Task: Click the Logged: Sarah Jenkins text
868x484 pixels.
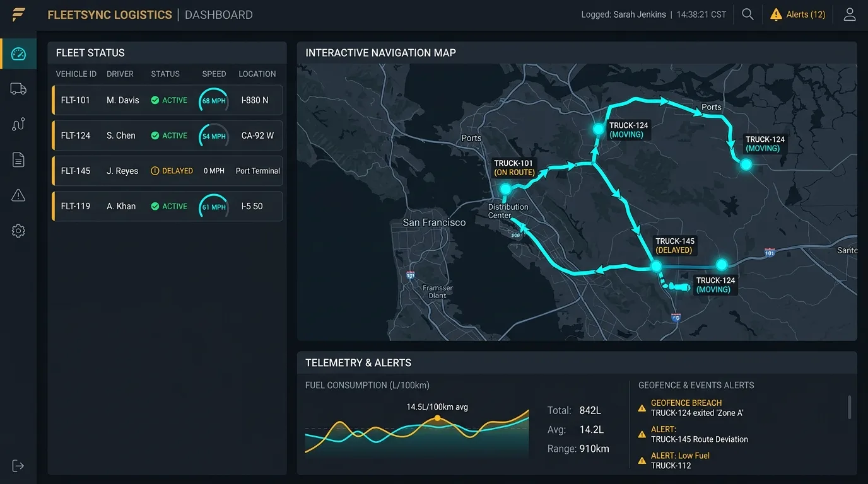Action: tap(623, 14)
